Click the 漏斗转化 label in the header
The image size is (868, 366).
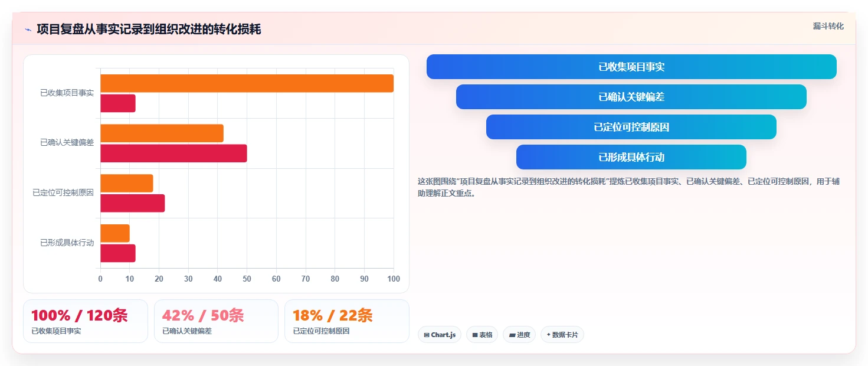[828, 26]
